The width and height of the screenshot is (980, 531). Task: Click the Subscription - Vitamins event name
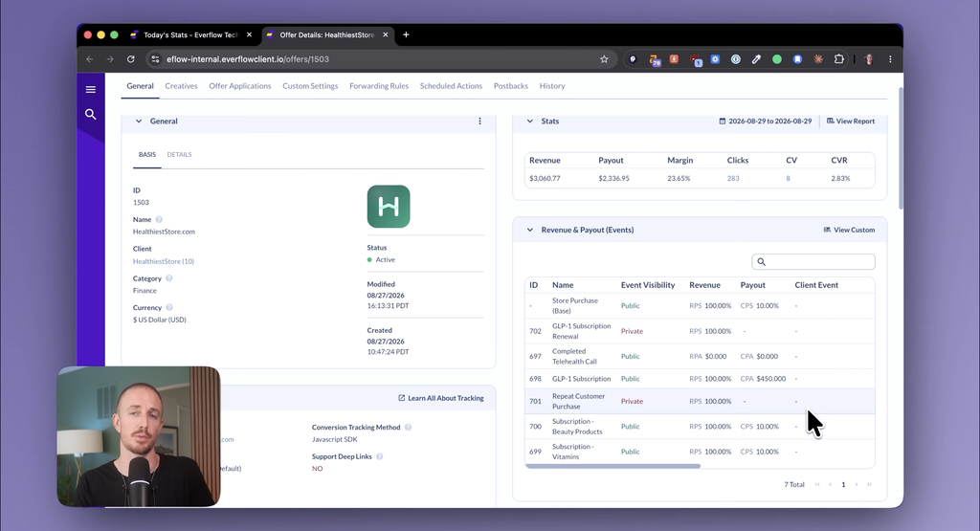572,452
